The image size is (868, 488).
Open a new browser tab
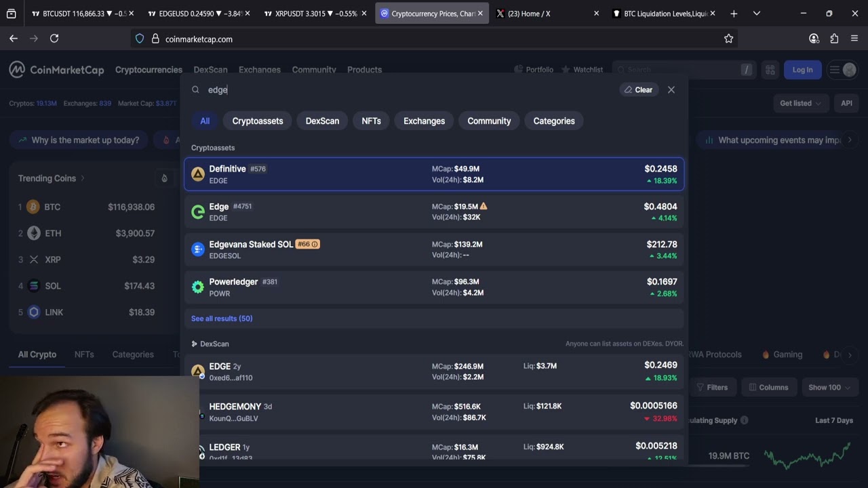[x=734, y=14]
